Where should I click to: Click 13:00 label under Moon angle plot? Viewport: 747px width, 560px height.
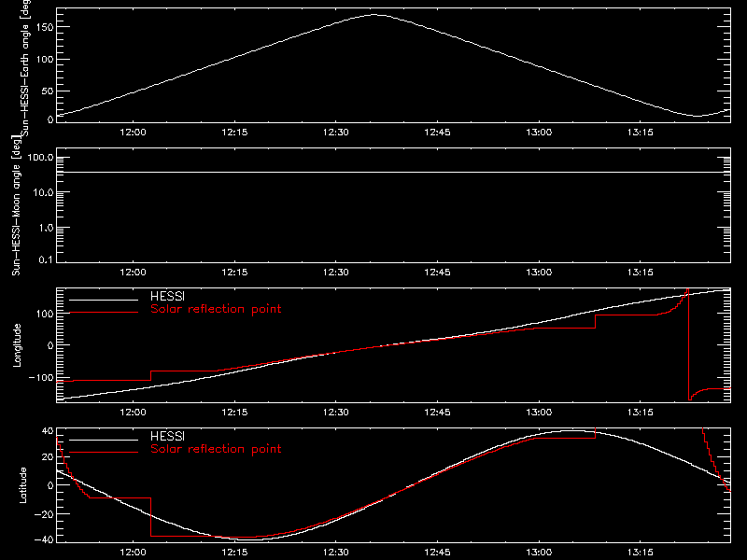tap(539, 273)
